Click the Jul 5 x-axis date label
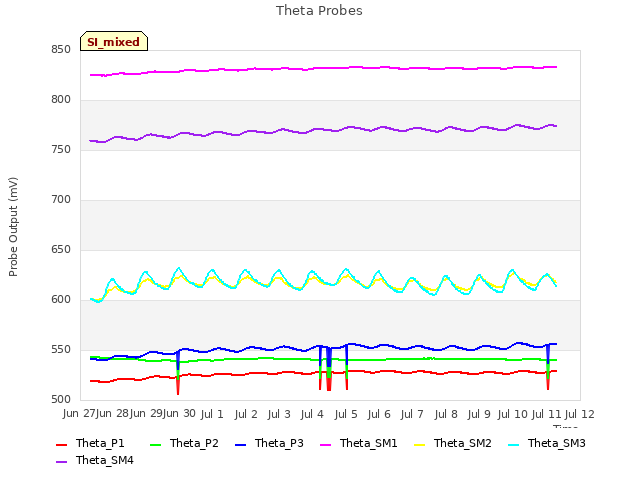Image resolution: width=640 pixels, height=480 pixels. 346,415
